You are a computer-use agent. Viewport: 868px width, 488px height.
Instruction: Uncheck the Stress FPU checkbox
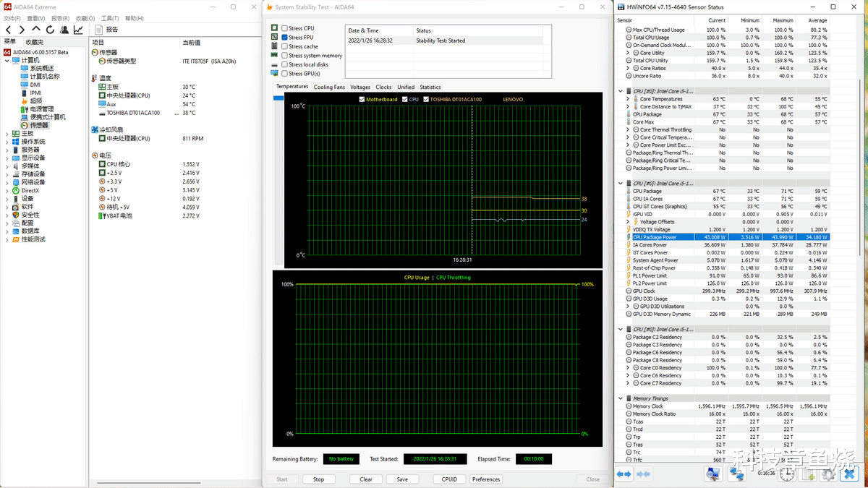coord(285,37)
